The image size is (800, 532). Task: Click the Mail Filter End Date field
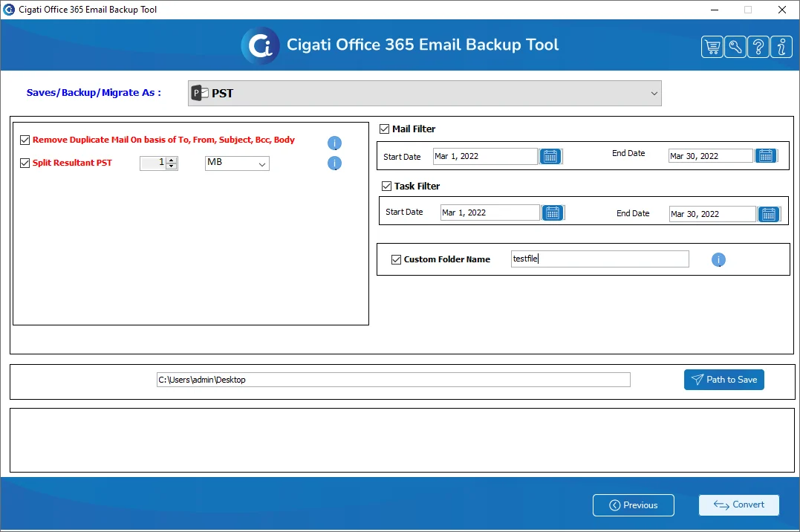pos(711,156)
